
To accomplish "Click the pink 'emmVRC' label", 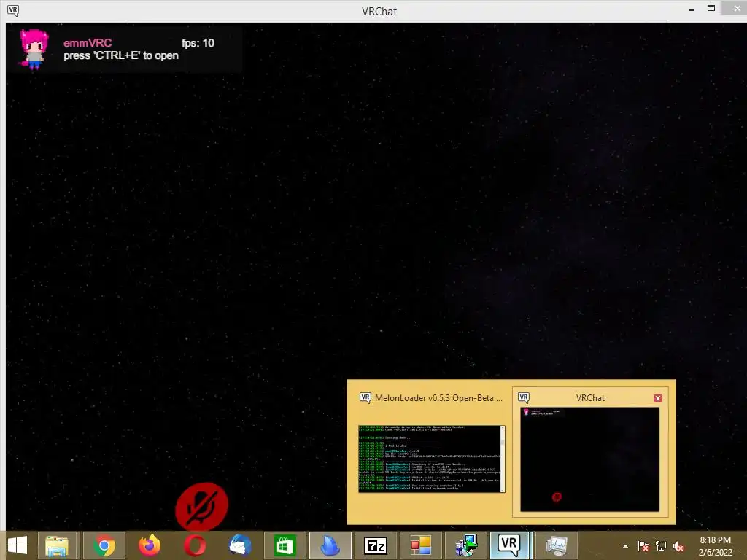I will pos(88,43).
